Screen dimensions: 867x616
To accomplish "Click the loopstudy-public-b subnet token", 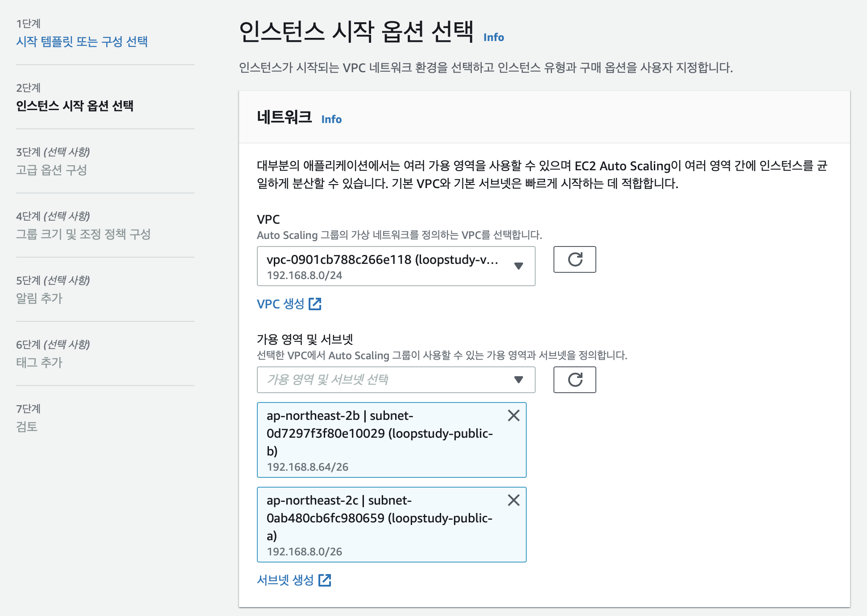I will (379, 440).
